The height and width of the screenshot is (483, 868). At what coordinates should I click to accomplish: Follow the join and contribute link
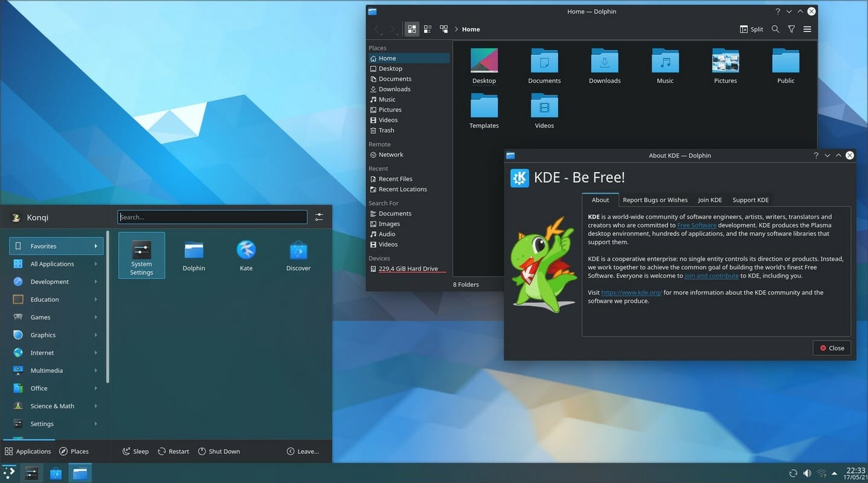[x=711, y=276]
